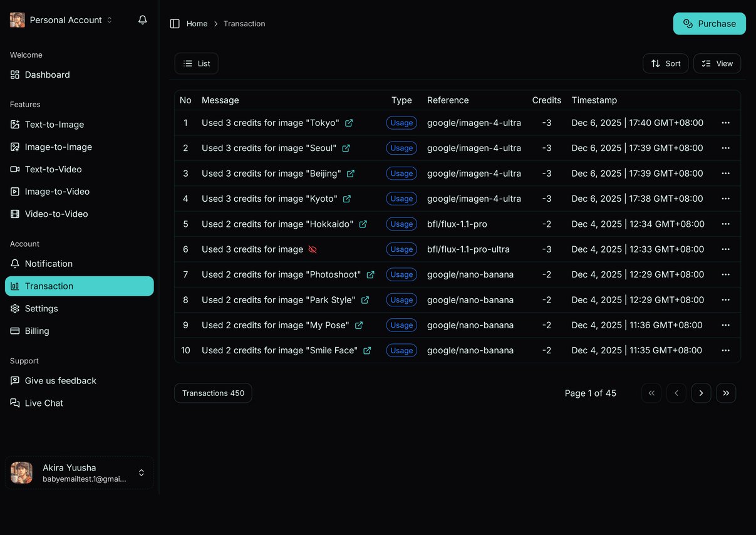
Task: Jump to the last page of transactions
Action: coord(726,393)
